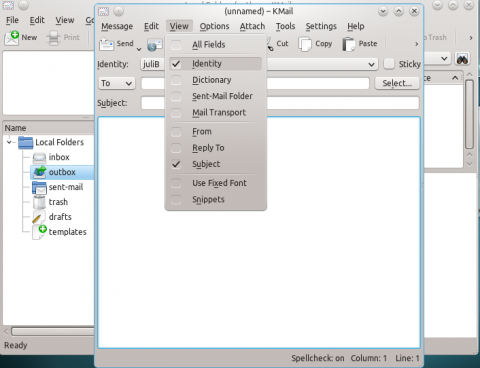The height and width of the screenshot is (368, 480).
Task: Open the main window Edit menu
Action: coord(37,20)
